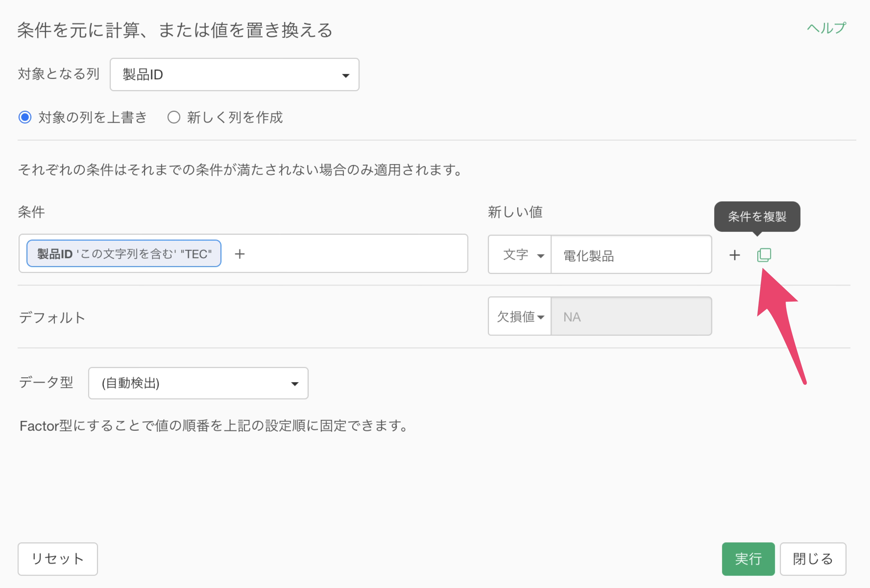Open the 文字 value type dropdown

point(520,255)
